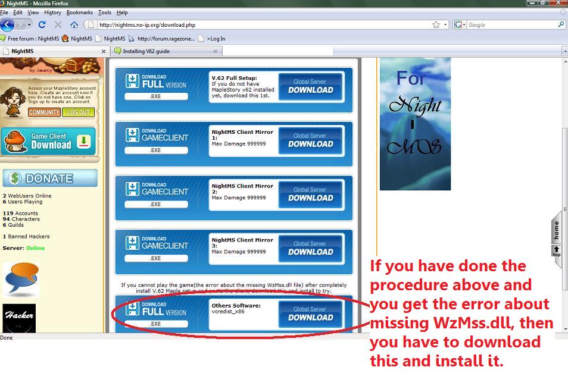Click the '2 WebUsers Online' text
568x392 pixels.
pyautogui.click(x=27, y=196)
